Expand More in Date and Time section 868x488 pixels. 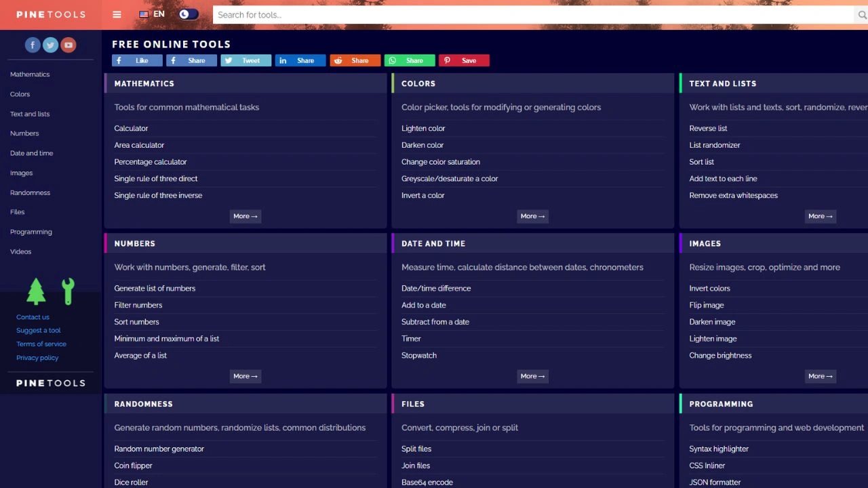532,376
